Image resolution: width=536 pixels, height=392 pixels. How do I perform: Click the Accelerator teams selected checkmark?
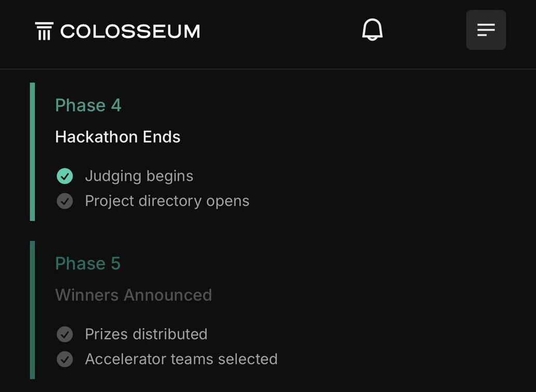click(x=65, y=359)
